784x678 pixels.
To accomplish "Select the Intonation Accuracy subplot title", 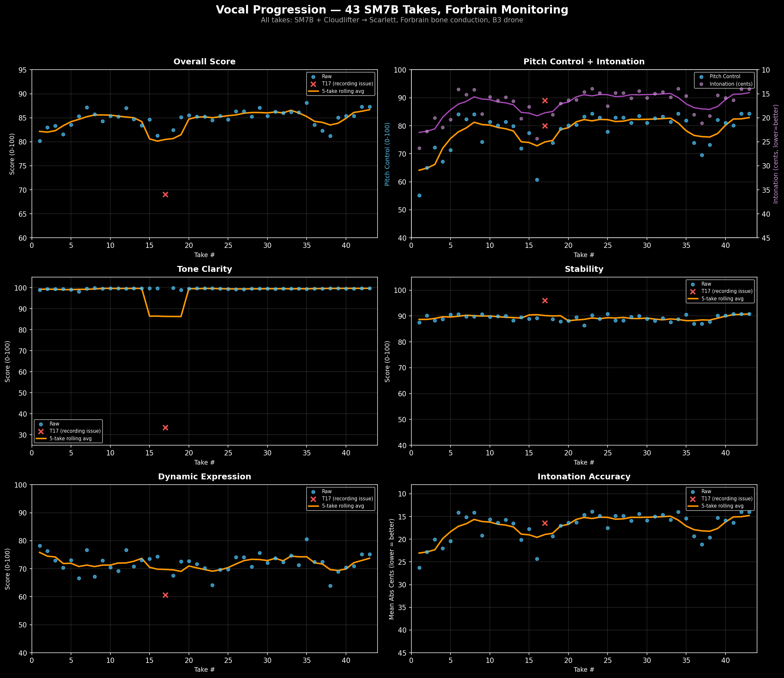I will point(584,477).
